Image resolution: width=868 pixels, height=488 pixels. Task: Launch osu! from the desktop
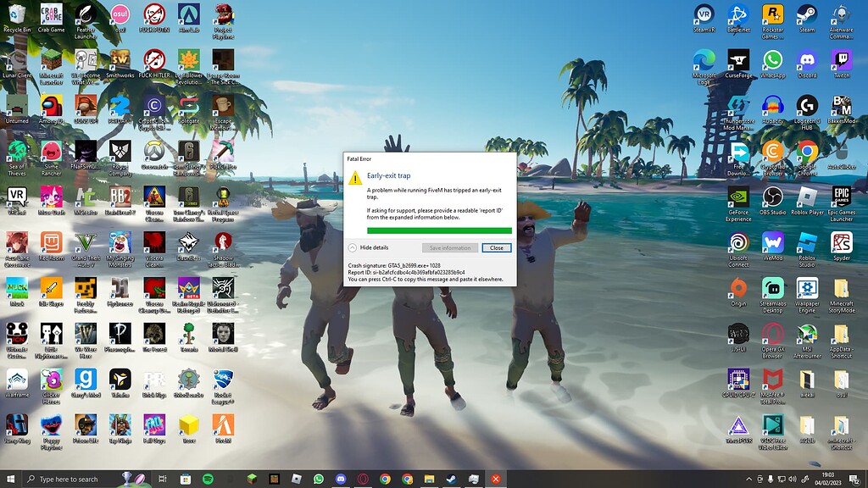120,15
